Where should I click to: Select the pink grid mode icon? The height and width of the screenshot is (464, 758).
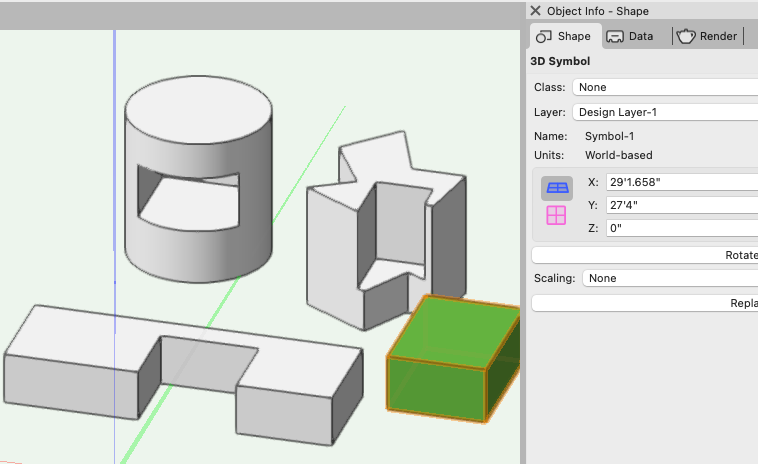556,215
